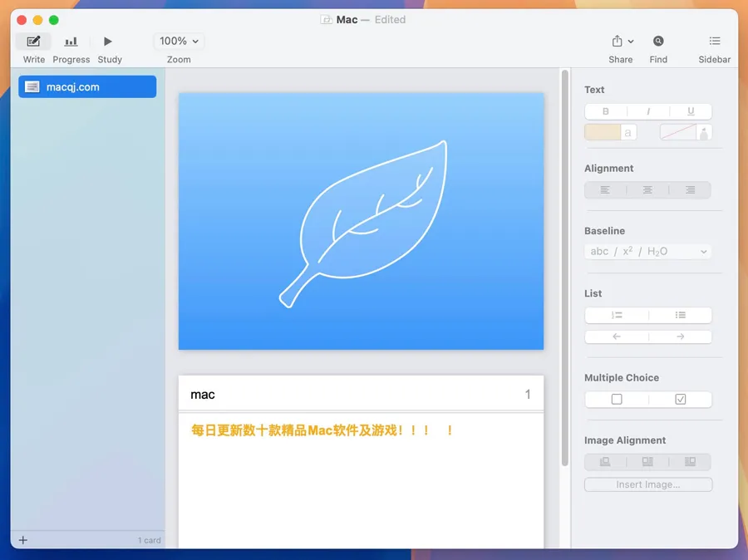Open the Progress chart view
Image resolution: width=748 pixels, height=560 pixels.
pyautogui.click(x=71, y=42)
